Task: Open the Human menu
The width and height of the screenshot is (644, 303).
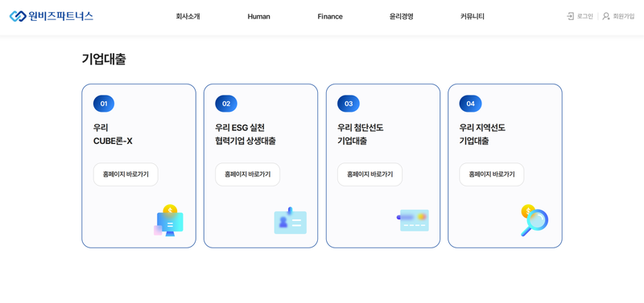Action: point(258,16)
